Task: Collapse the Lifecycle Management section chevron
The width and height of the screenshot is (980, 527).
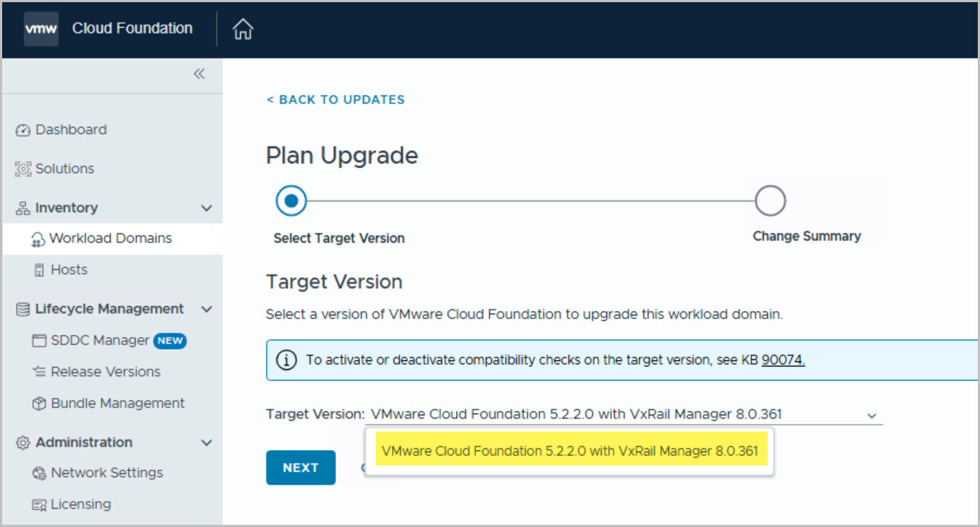Action: click(206, 309)
